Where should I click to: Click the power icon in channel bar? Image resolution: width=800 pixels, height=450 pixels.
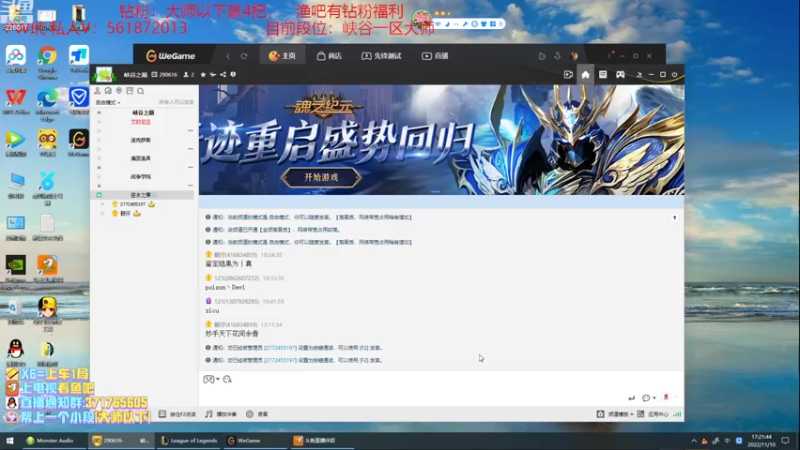674,74
